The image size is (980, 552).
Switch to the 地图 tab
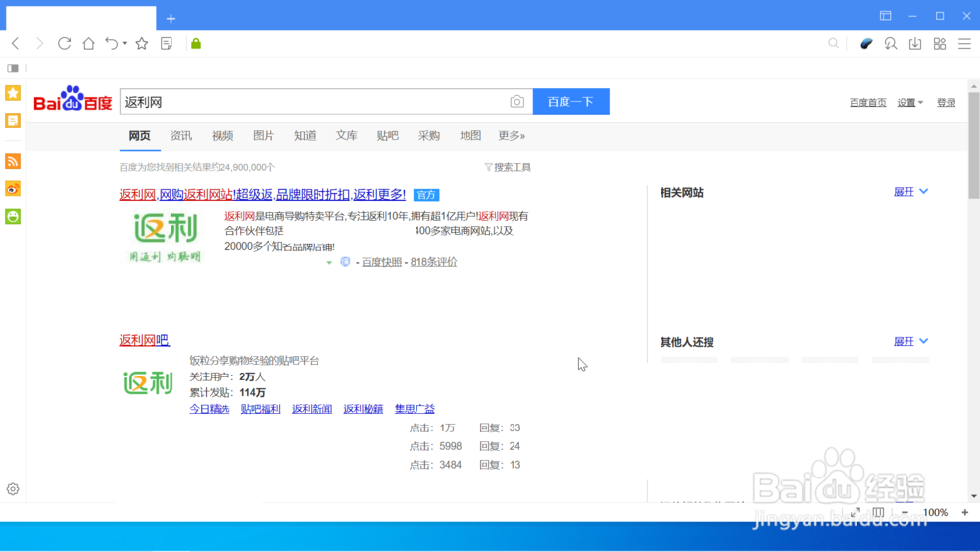(470, 135)
